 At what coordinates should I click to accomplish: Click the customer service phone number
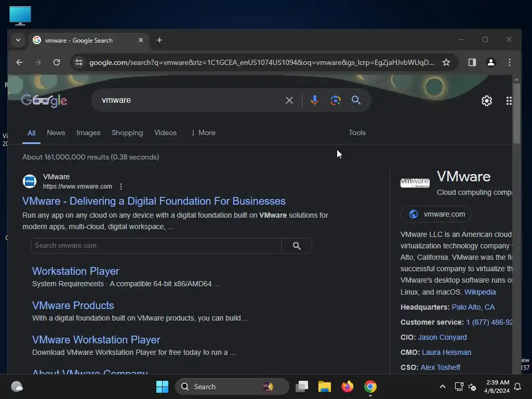489,322
